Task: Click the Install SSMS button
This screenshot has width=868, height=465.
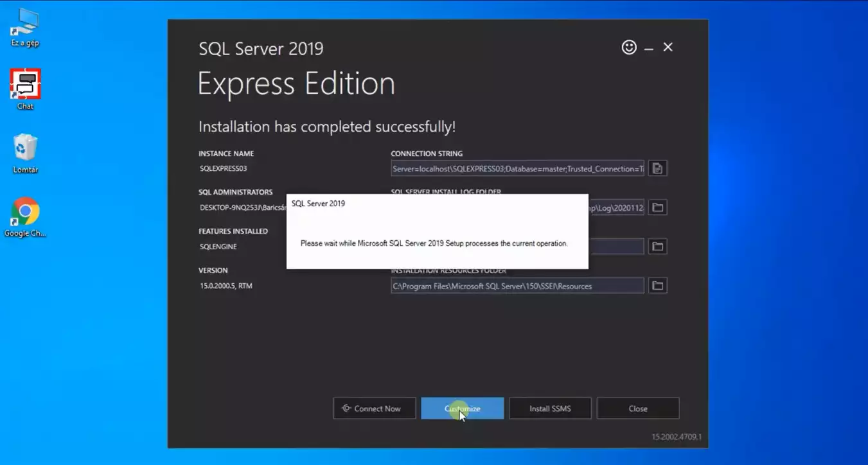Action: tap(550, 408)
